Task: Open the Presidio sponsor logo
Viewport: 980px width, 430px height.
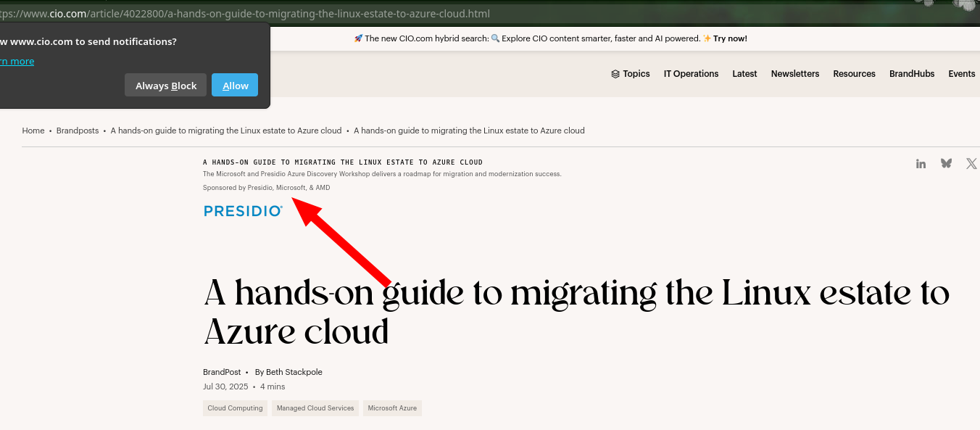Action: click(x=243, y=211)
